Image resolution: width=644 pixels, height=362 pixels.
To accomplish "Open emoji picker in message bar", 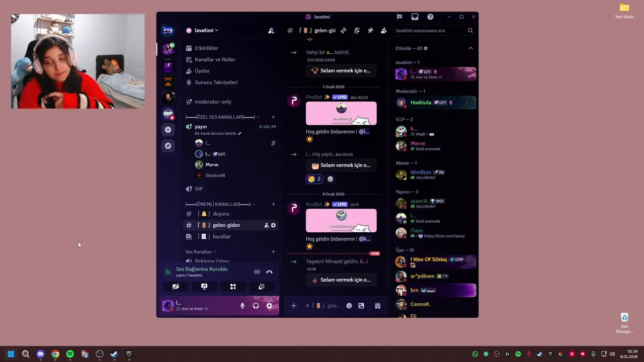I will point(349,306).
